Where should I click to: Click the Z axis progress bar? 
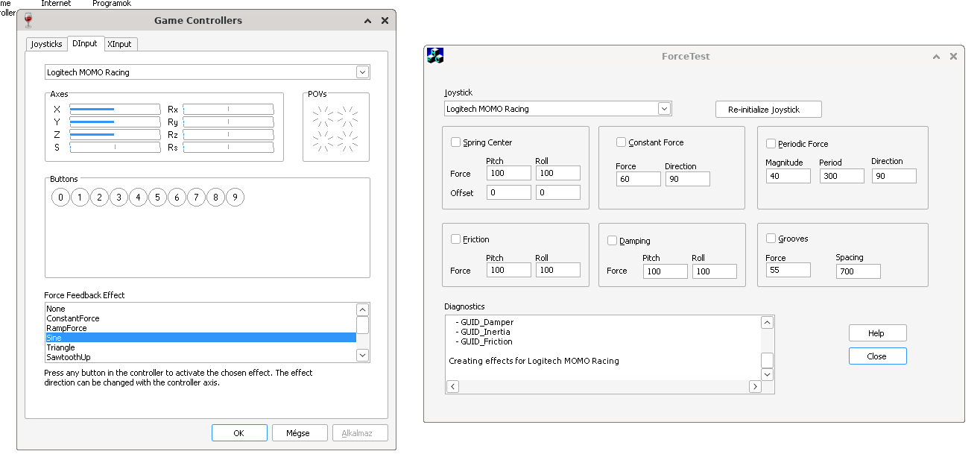pyautogui.click(x=115, y=134)
